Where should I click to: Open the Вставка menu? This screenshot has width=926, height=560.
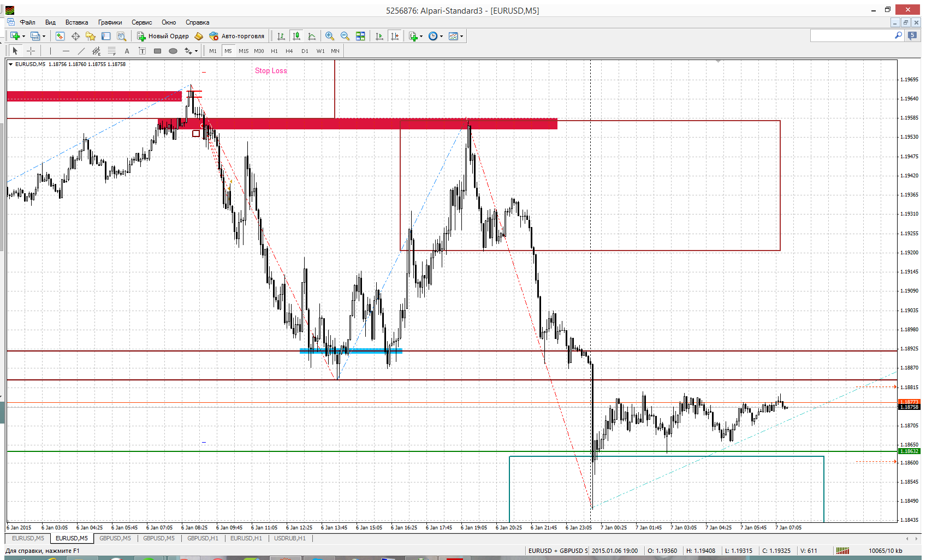(x=76, y=22)
